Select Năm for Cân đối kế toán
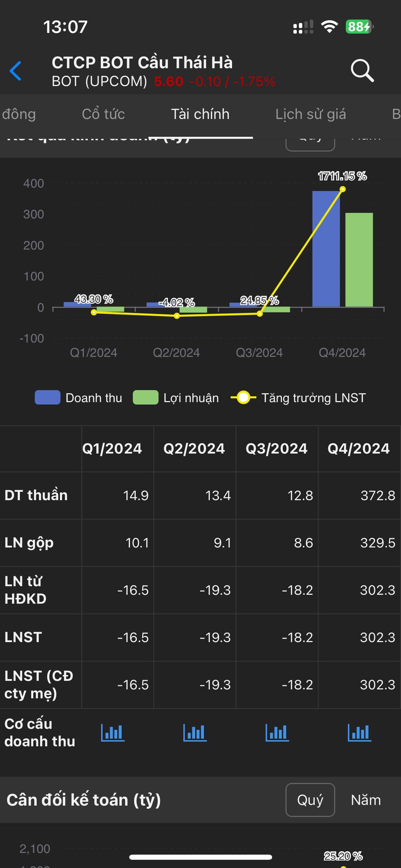 [366, 800]
